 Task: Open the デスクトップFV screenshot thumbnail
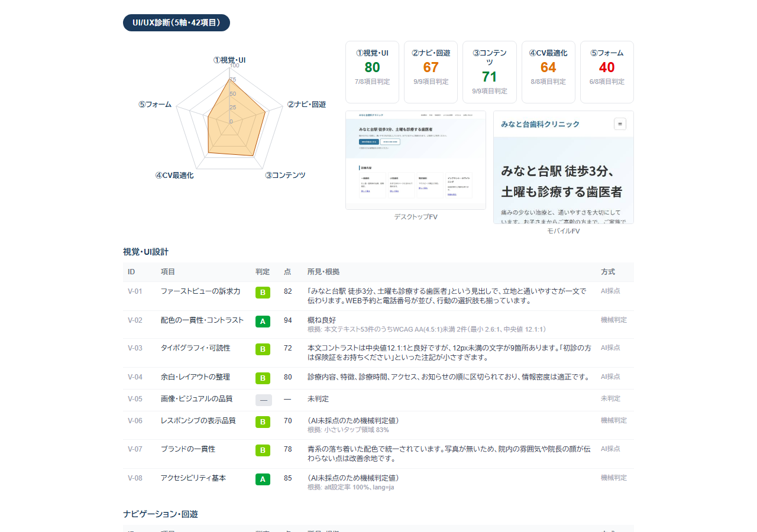point(416,160)
